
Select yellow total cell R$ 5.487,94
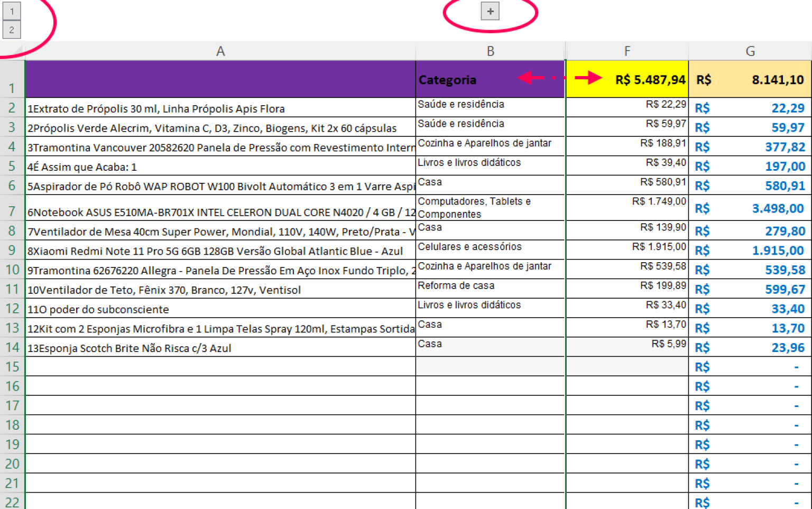(x=627, y=80)
